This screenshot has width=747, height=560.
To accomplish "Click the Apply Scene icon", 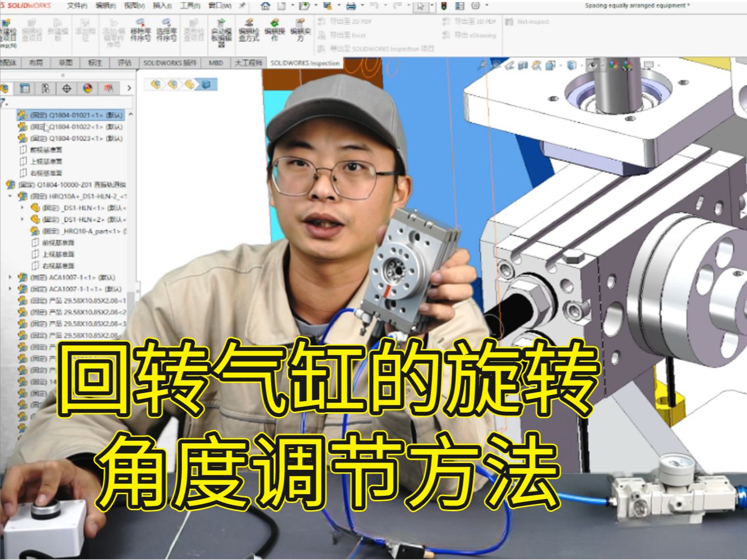I will pos(628,65).
